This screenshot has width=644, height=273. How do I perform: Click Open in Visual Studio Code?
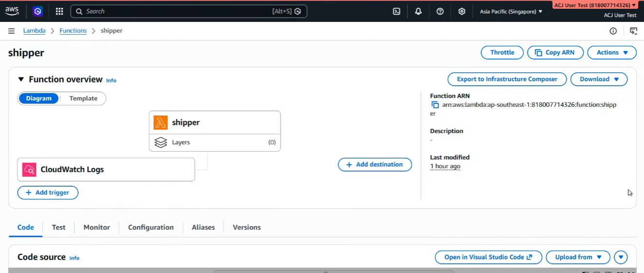(x=488, y=257)
